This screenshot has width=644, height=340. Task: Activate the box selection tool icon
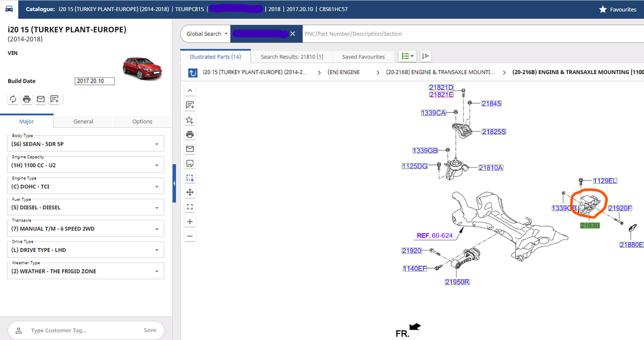pyautogui.click(x=189, y=178)
